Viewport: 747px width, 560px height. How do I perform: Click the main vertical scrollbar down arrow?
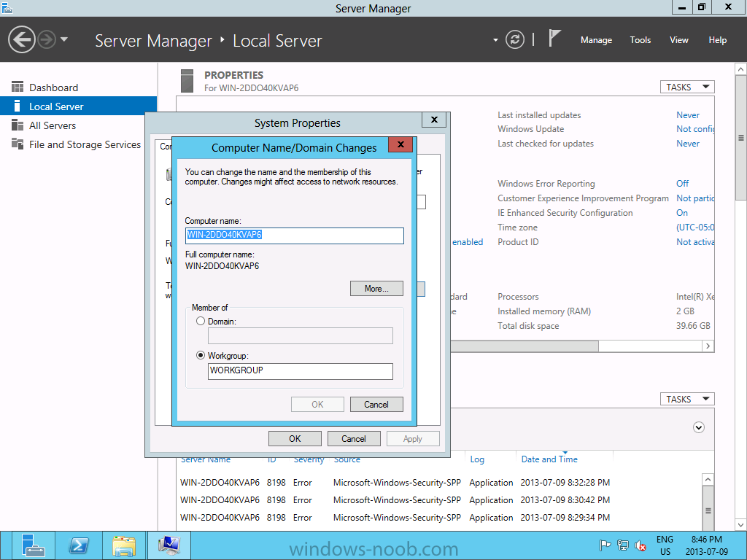[x=741, y=525]
